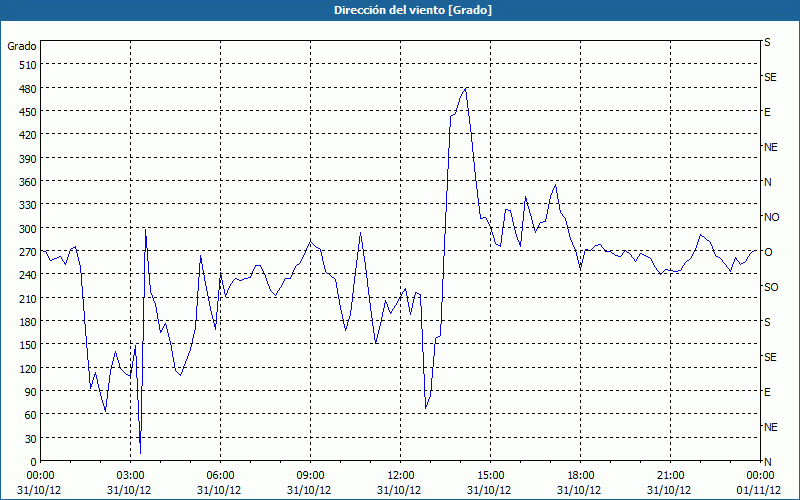Choose the 180 degree axis label

point(29,322)
